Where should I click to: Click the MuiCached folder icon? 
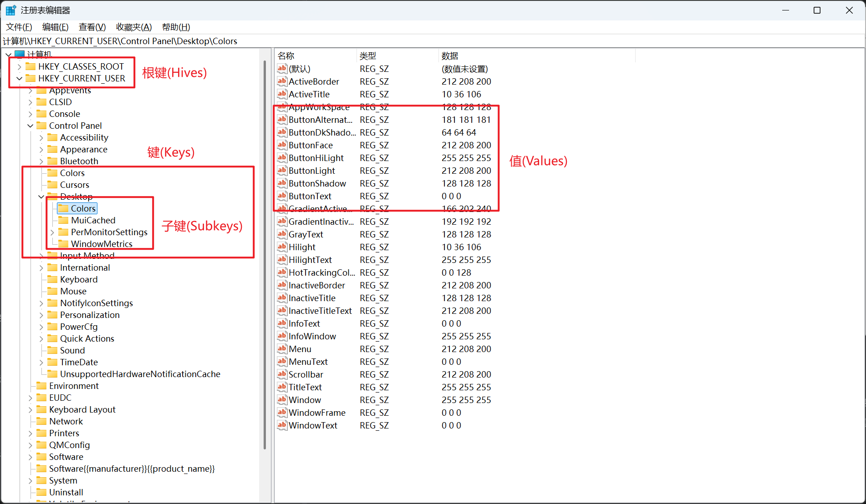click(64, 220)
